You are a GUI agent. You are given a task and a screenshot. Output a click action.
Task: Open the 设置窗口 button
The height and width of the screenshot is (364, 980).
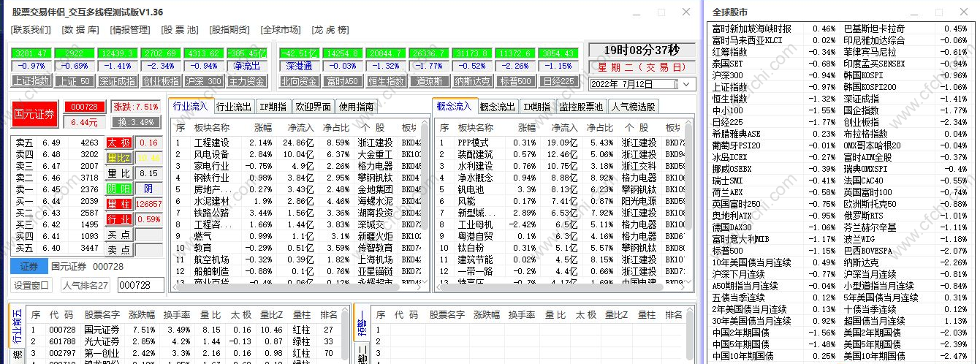tap(33, 285)
